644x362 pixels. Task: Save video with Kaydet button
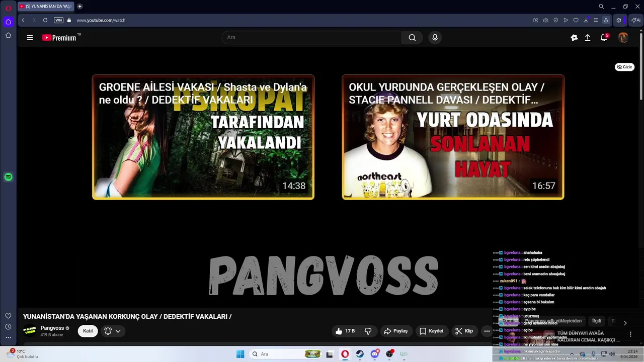tap(432, 331)
